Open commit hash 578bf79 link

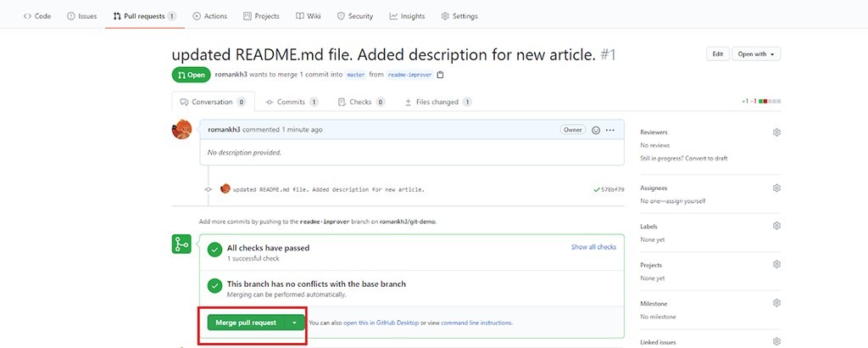tap(612, 189)
